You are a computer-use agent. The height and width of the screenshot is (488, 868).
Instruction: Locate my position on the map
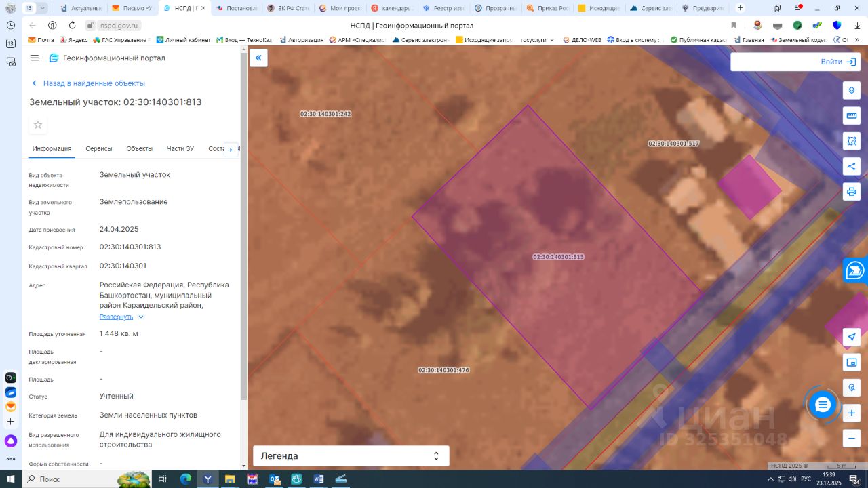pyautogui.click(x=852, y=338)
